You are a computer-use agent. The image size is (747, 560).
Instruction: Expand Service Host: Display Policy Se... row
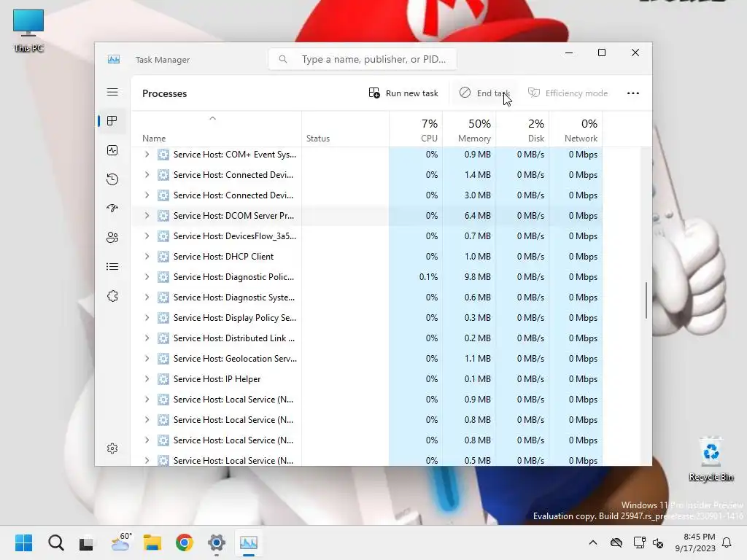pyautogui.click(x=147, y=318)
